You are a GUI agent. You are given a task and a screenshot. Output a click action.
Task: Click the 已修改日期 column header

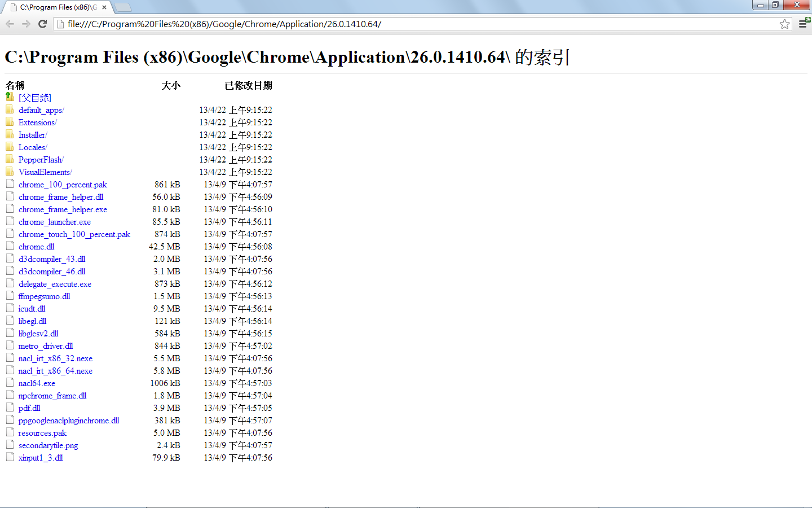[x=249, y=85]
